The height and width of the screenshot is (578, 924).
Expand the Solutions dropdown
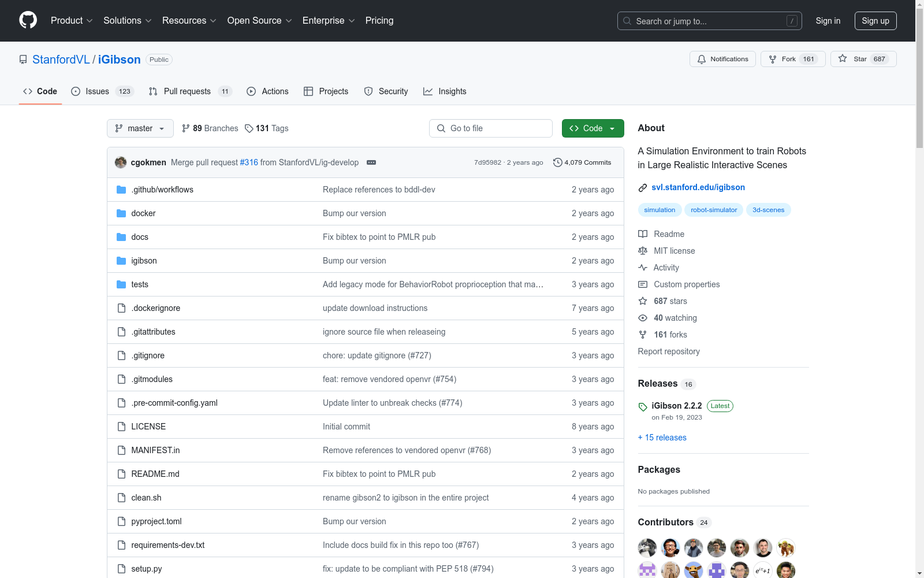[x=128, y=20]
